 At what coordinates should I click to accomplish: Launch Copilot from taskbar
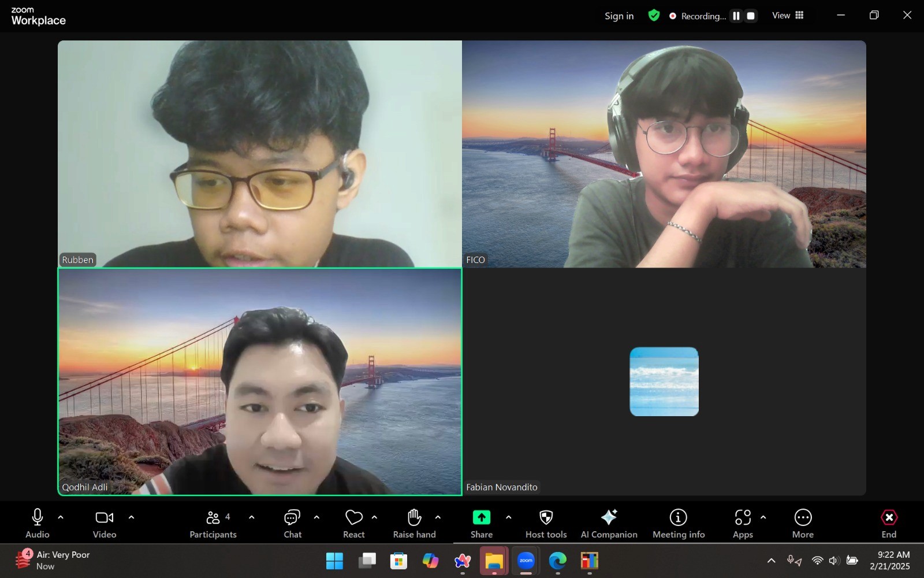(x=430, y=561)
